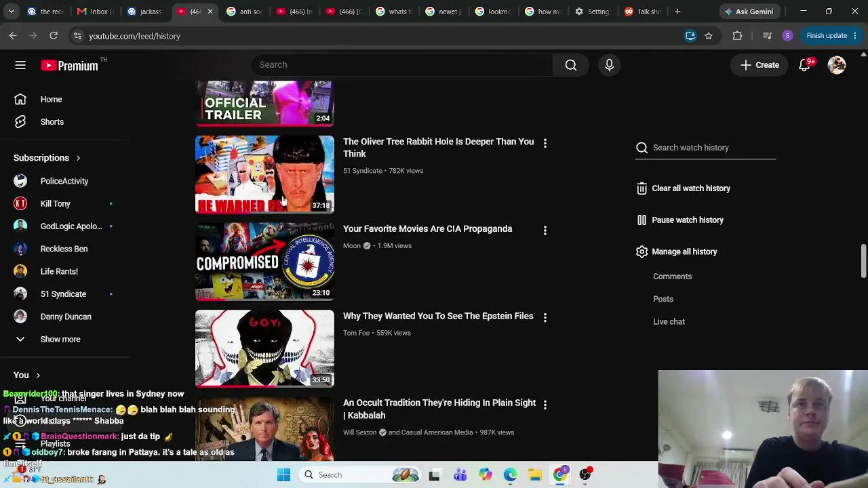Switch to the anti soc Google tab
Viewport: 868px width, 488px height.
tap(246, 12)
